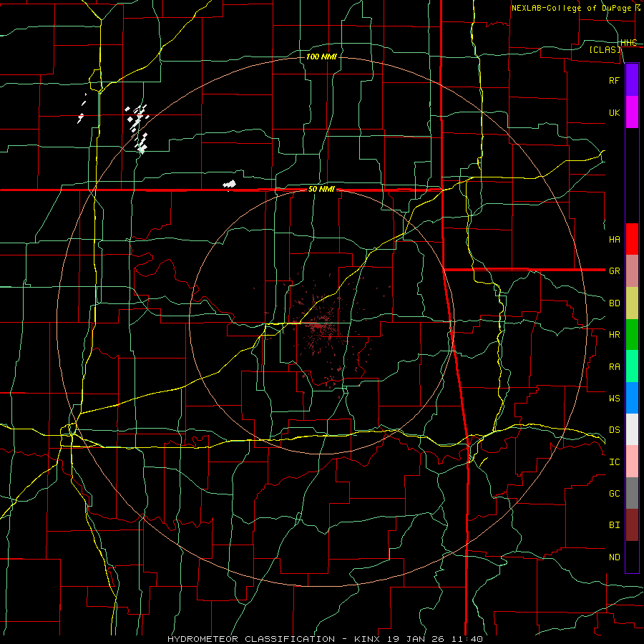
Task: Click the WS legend label
Action: point(615,398)
